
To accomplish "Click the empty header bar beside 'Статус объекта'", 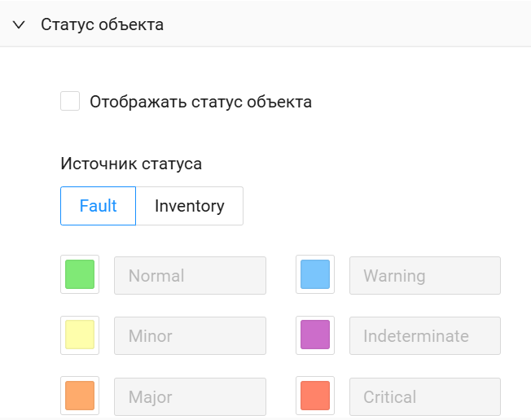I will [350, 25].
